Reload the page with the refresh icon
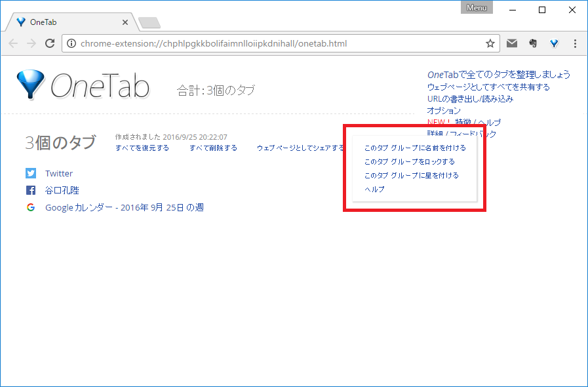 tap(49, 44)
